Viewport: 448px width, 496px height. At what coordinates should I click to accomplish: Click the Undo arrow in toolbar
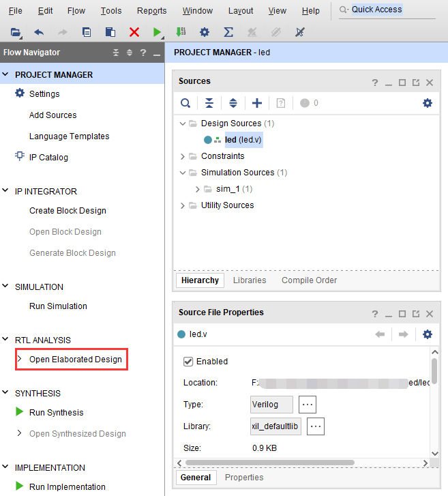[x=39, y=32]
